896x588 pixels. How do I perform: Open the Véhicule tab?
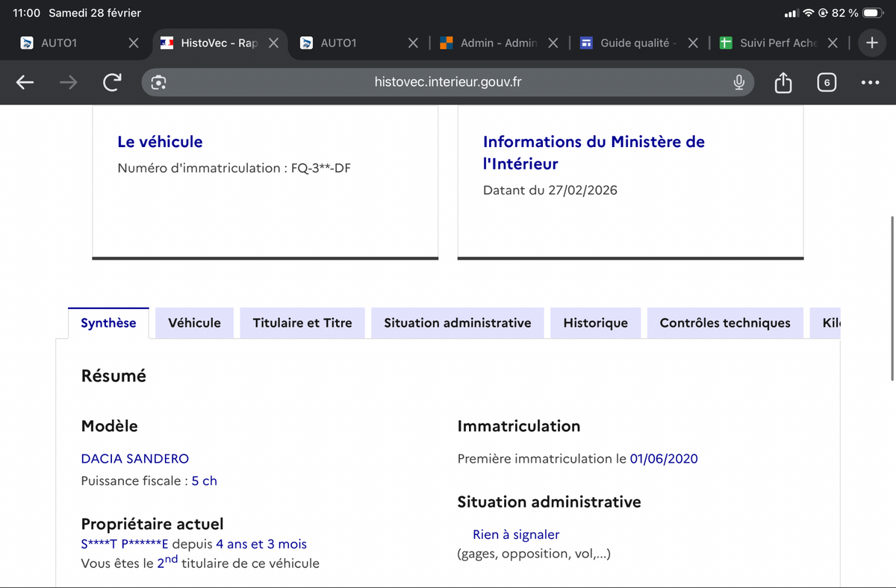coord(194,323)
